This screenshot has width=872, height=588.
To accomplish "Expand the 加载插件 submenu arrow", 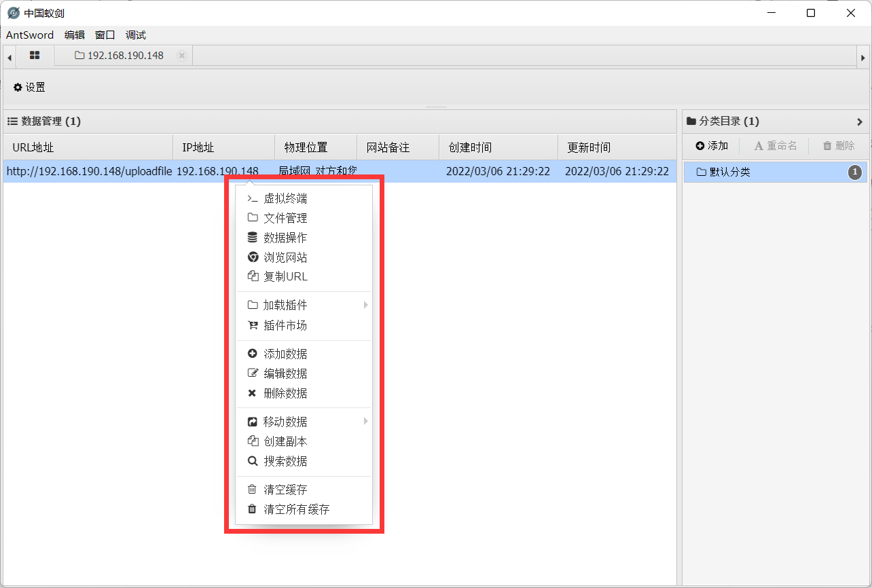I will pyautogui.click(x=365, y=305).
